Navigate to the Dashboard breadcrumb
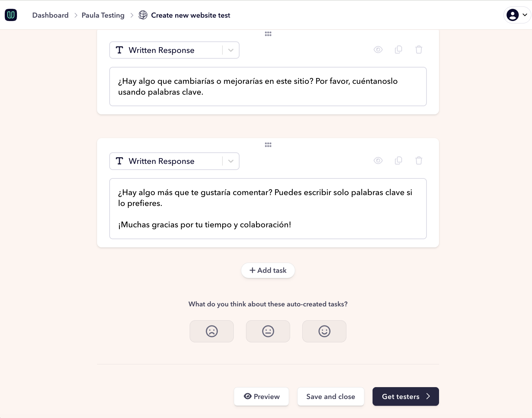Image resolution: width=532 pixels, height=418 pixels. (50, 15)
